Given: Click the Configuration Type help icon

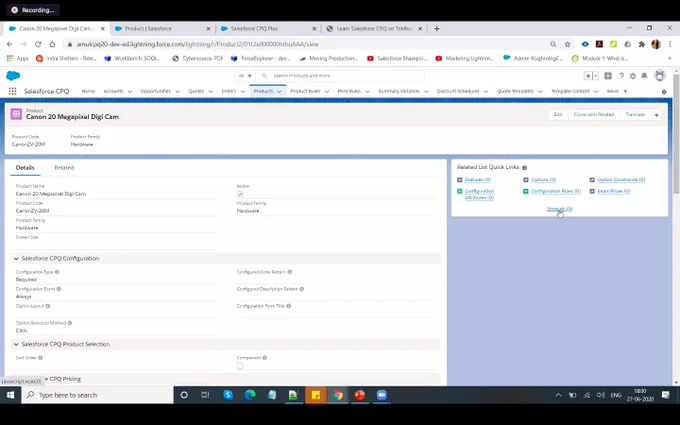Looking at the screenshot, I should coord(57,272).
